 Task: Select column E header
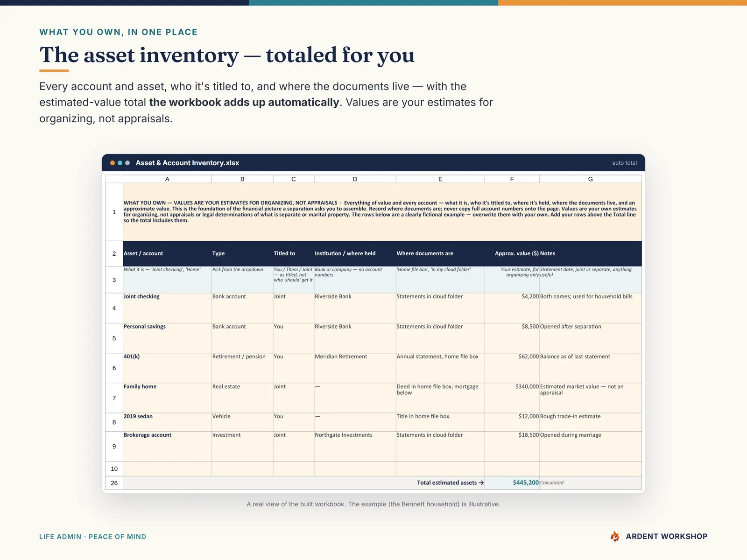440,179
